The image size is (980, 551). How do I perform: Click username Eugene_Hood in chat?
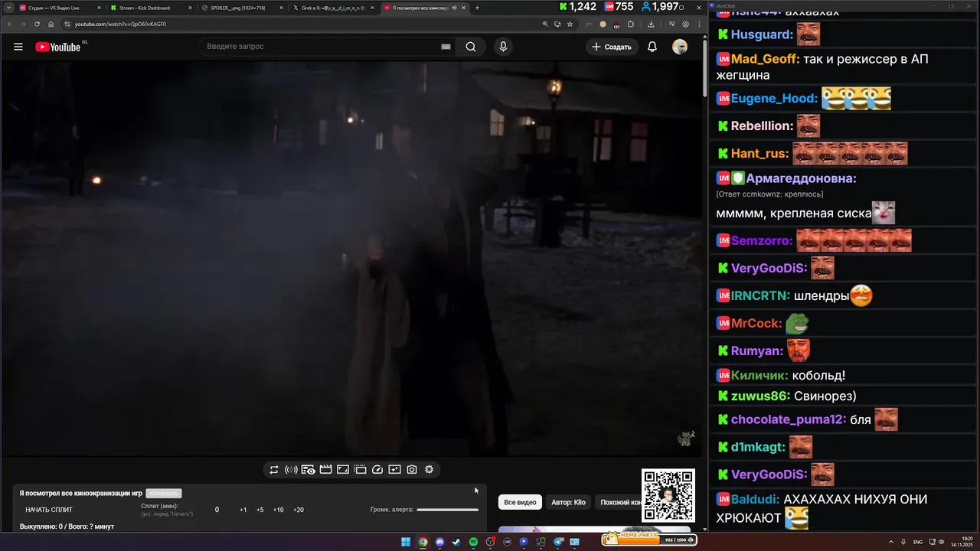tap(774, 99)
